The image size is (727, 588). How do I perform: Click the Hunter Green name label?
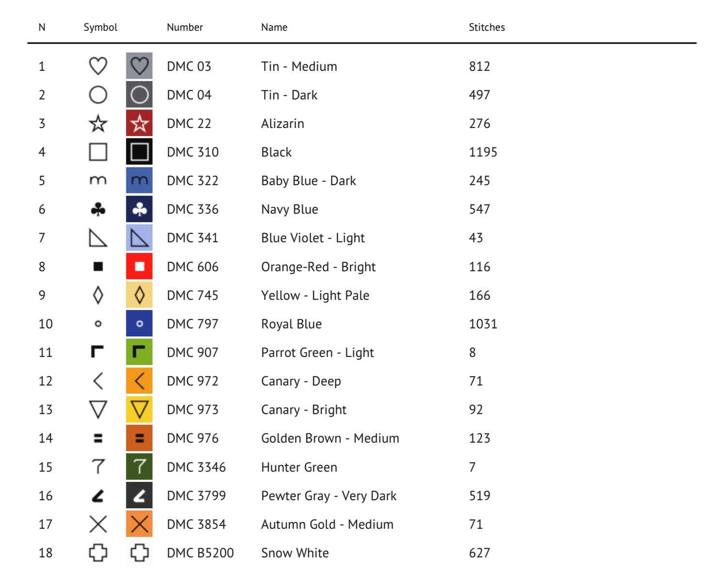299,467
